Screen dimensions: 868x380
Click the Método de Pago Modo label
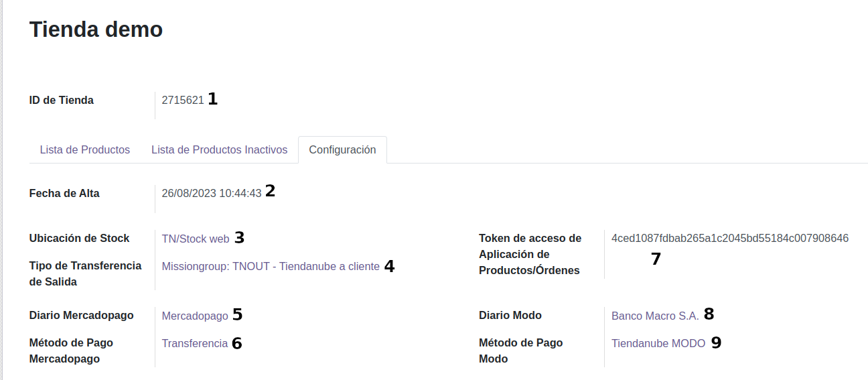click(520, 351)
